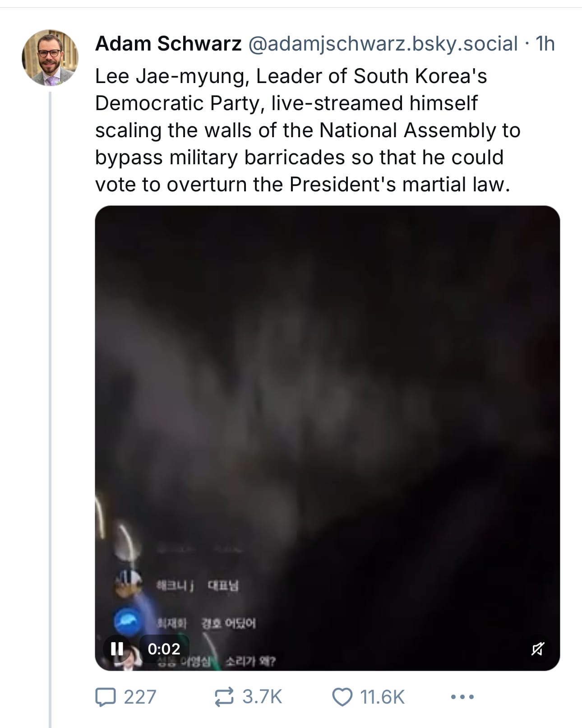Click the 3.7K reposts count
Viewport: 582px width, 728px height.
tap(262, 697)
